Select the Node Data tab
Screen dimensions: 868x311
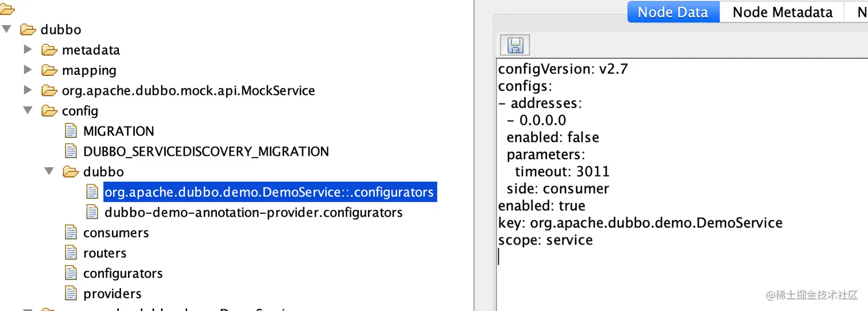pos(673,12)
